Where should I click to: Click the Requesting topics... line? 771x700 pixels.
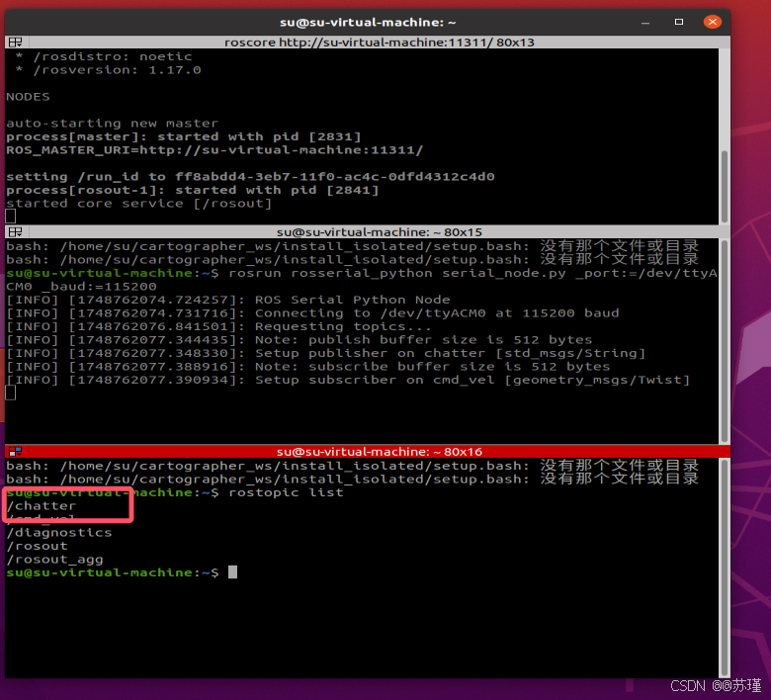click(x=218, y=326)
